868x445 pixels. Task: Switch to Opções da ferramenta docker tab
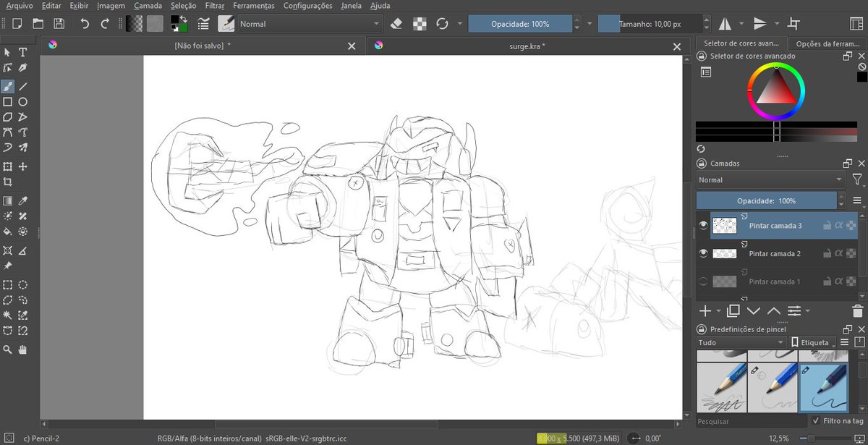pos(827,44)
